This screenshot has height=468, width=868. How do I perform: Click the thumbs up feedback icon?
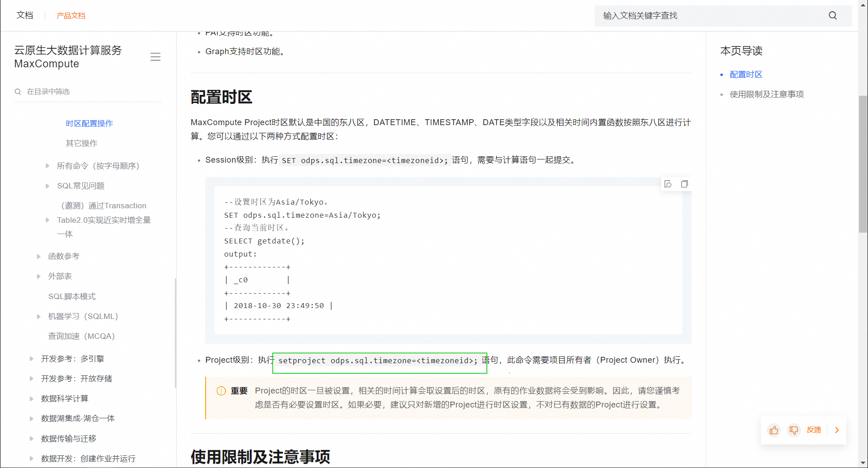click(x=774, y=430)
